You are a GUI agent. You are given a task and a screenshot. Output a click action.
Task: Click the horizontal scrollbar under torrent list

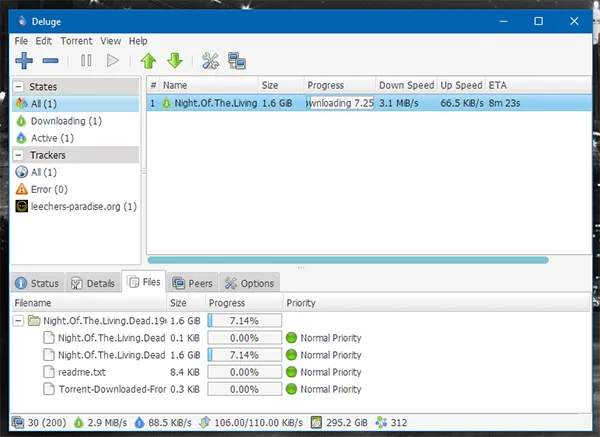[348, 260]
